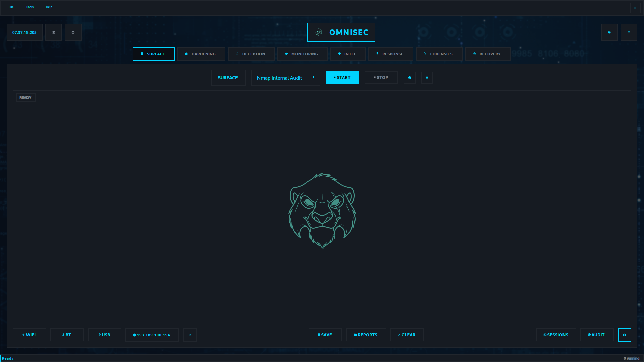Click the fullscreen toggle icon top right
Image resolution: width=644 pixels, height=362 pixels.
pyautogui.click(x=629, y=32)
